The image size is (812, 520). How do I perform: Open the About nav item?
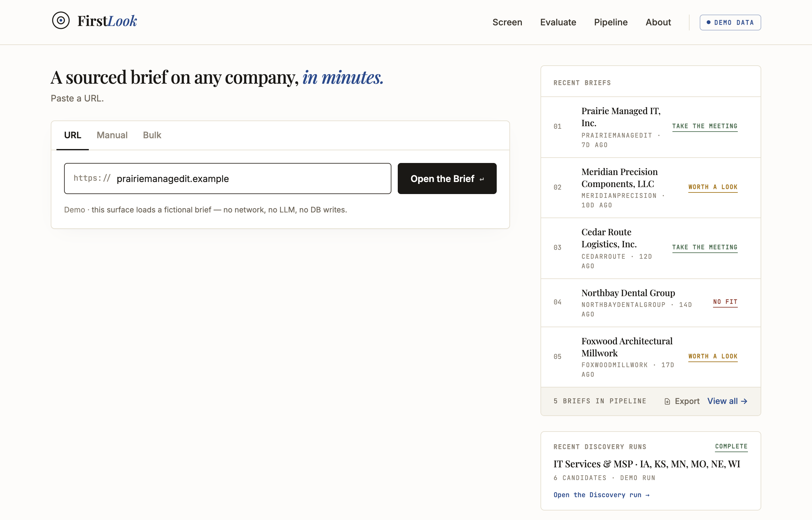(658, 22)
